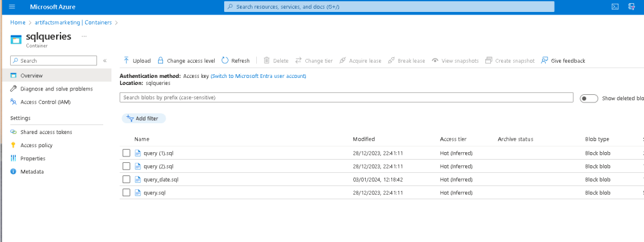Click the Overview icon in sidebar

(14, 75)
